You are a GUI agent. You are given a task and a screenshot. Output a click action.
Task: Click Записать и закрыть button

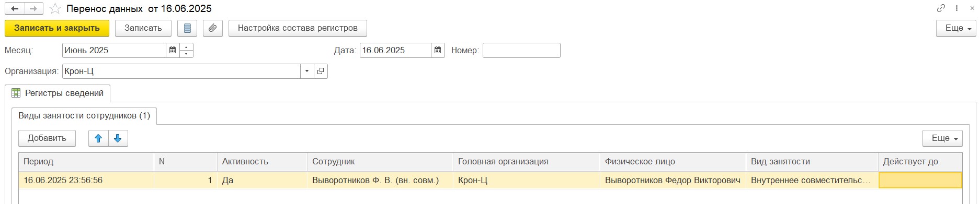coord(57,28)
